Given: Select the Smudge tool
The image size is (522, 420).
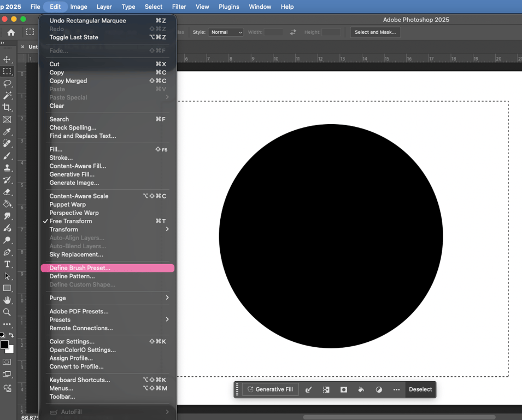Looking at the screenshot, I should pyautogui.click(x=7, y=216).
